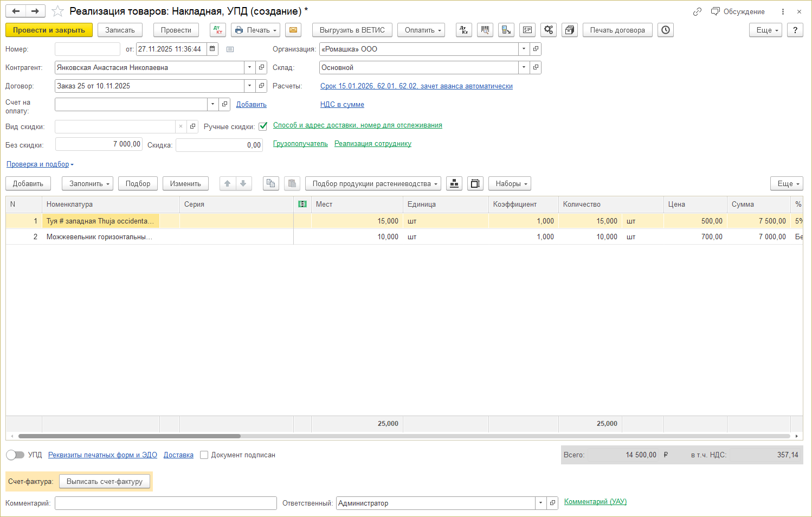This screenshot has width=812, height=517.
Task: Select the Можжевельник горизонтальный row
Action: [404, 237]
